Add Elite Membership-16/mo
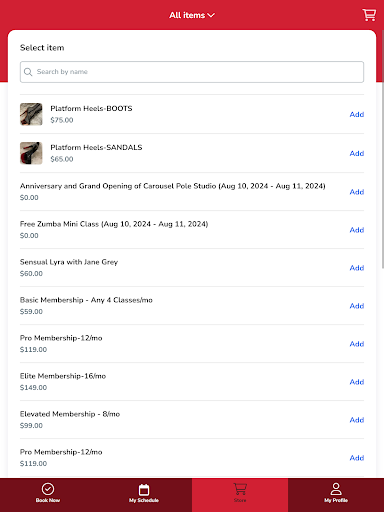The image size is (384, 512). coord(357,382)
